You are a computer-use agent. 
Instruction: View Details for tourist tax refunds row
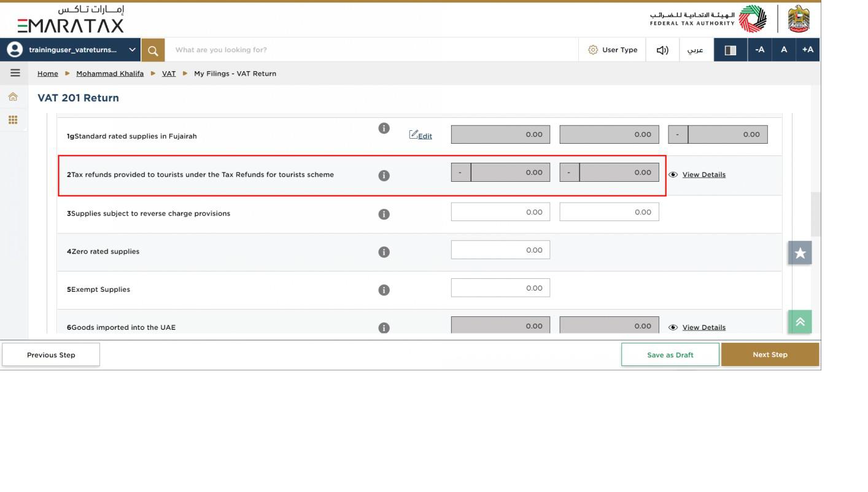click(703, 174)
